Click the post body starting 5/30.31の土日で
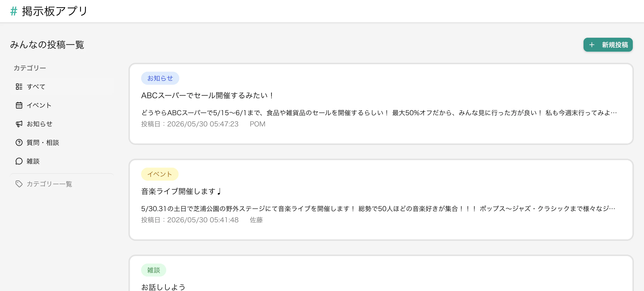 (x=378, y=209)
